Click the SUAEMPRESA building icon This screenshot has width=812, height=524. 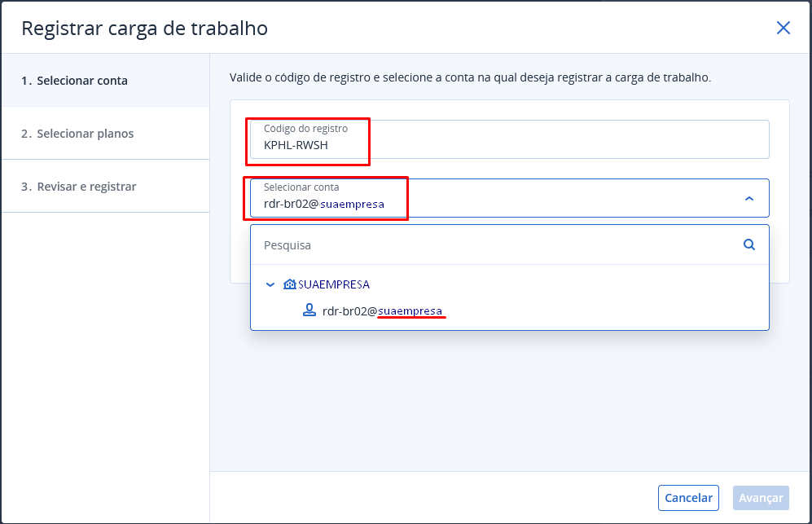click(x=289, y=284)
